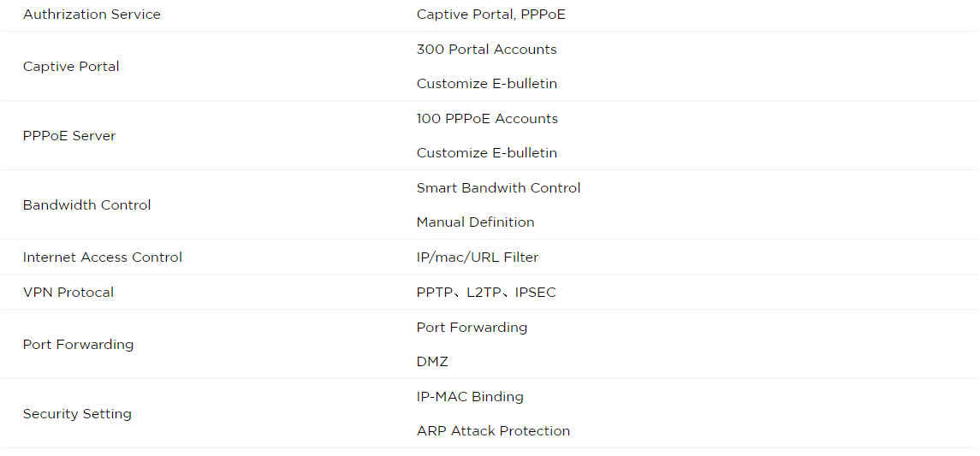
Task: Click the IP/mac/URL Filter value
Action: tap(478, 258)
